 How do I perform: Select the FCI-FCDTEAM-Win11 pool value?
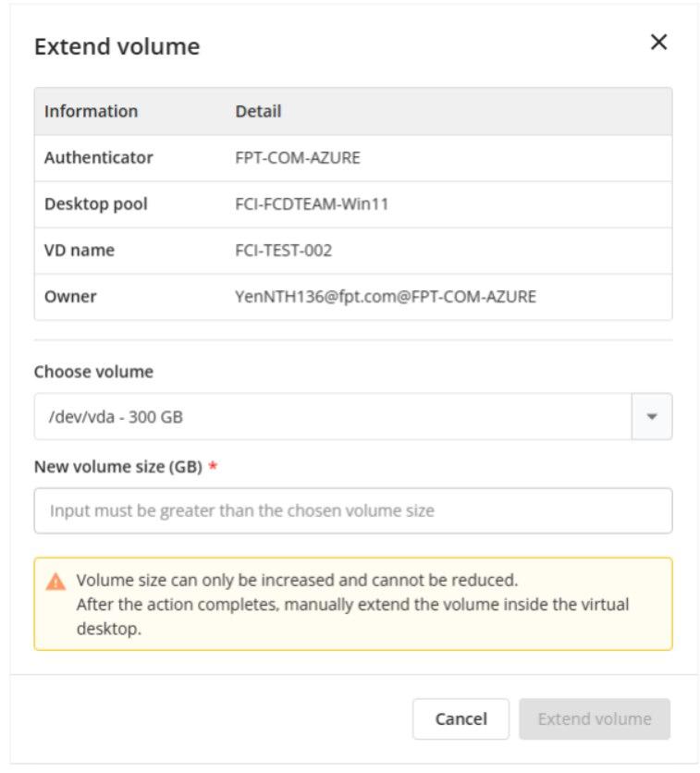312,204
